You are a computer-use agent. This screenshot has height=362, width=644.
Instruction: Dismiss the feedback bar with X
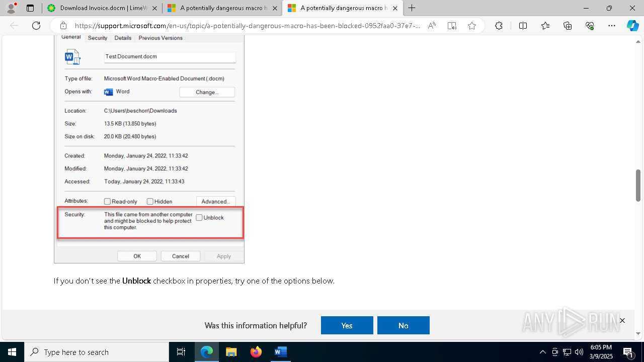click(622, 320)
